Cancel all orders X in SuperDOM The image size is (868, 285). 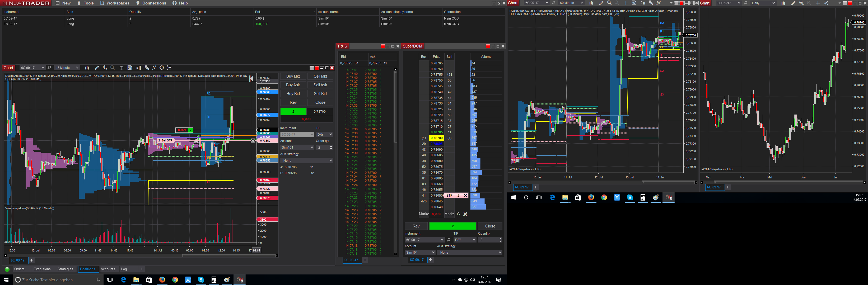pyautogui.click(x=465, y=214)
